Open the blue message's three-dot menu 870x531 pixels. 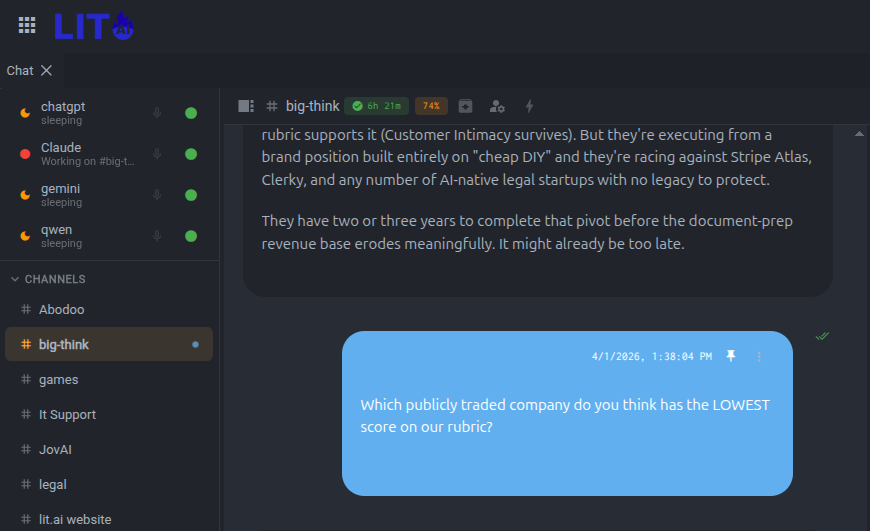click(x=759, y=356)
